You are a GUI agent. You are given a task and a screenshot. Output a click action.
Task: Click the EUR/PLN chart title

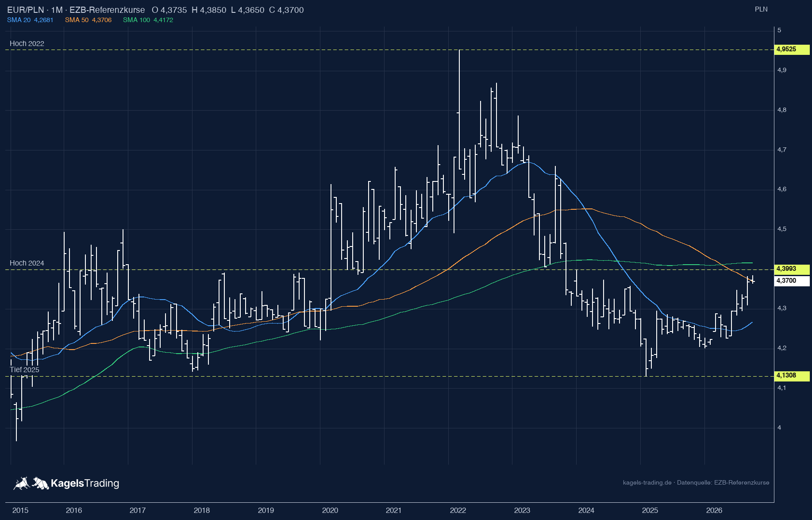[x=76, y=10]
